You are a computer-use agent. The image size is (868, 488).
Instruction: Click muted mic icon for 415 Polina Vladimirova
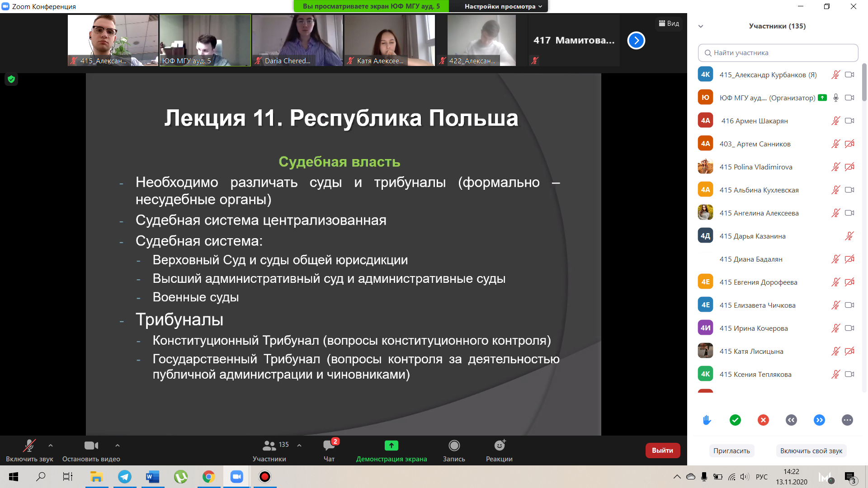pyautogui.click(x=835, y=167)
